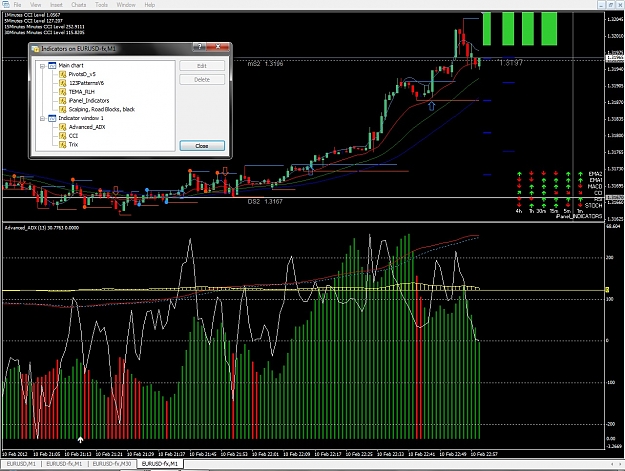Open the View menu
The width and height of the screenshot is (625, 471).
[35, 5]
